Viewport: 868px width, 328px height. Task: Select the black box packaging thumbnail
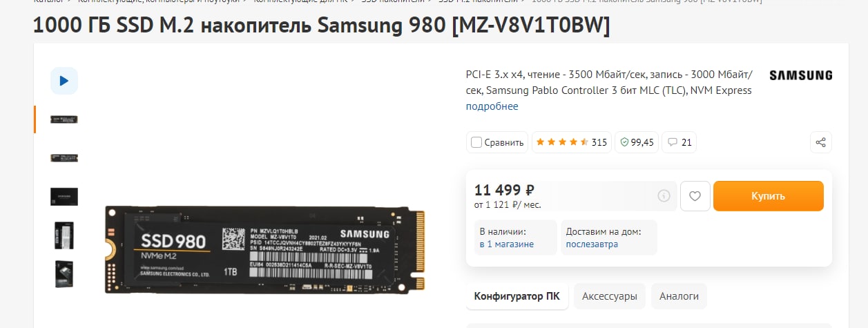click(x=64, y=197)
